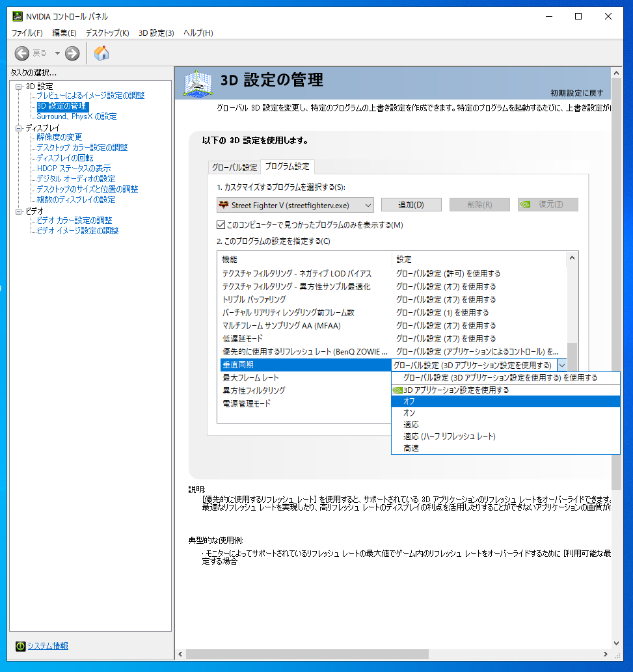
Task: Select 3D 設定の管理 in the tree
Action: 62,106
